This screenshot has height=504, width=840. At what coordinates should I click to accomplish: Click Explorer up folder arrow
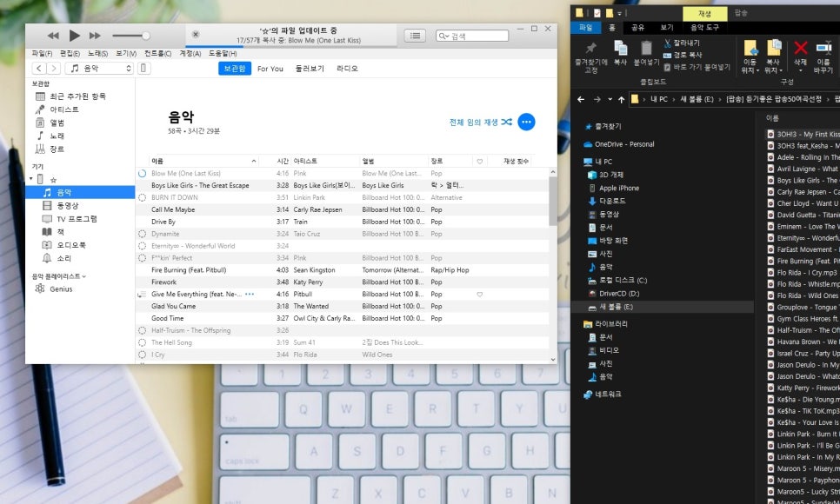pos(622,100)
